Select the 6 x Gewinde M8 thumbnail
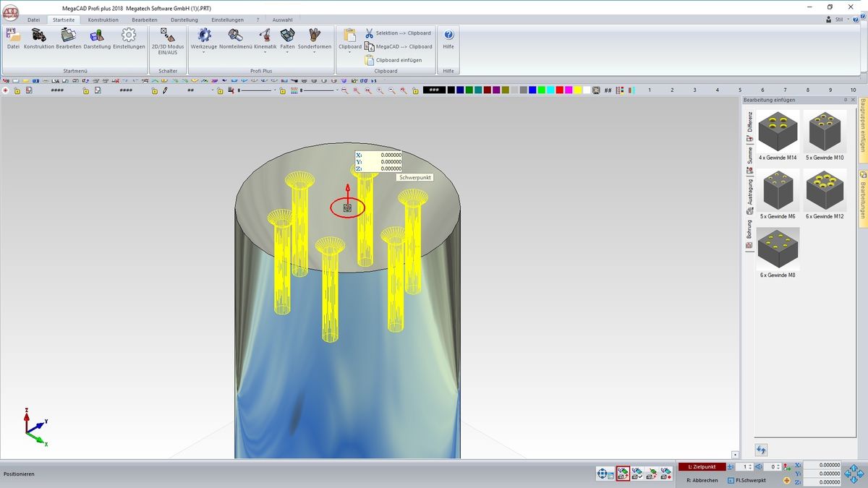The image size is (868, 488). 778,249
